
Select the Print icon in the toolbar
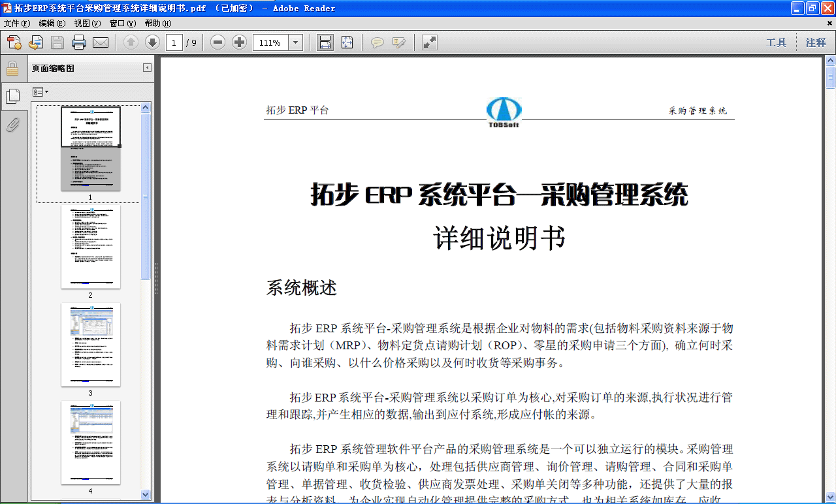coord(78,42)
